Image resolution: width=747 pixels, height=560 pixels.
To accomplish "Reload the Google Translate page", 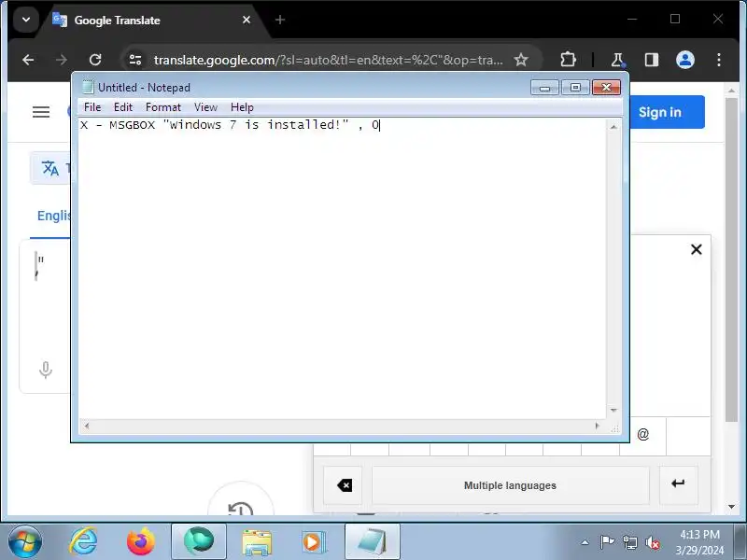I will pyautogui.click(x=95, y=60).
